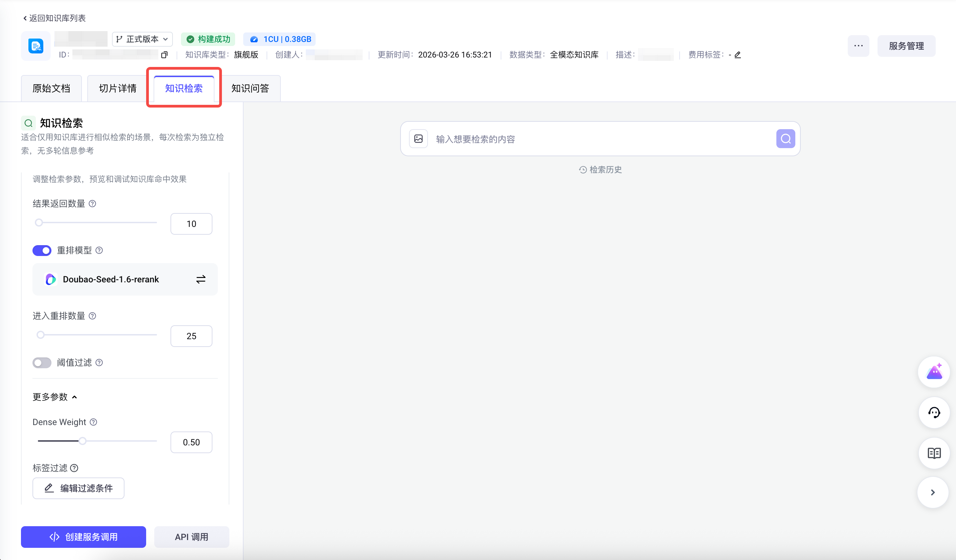
Task: Open the documentation book icon
Action: coord(934,453)
